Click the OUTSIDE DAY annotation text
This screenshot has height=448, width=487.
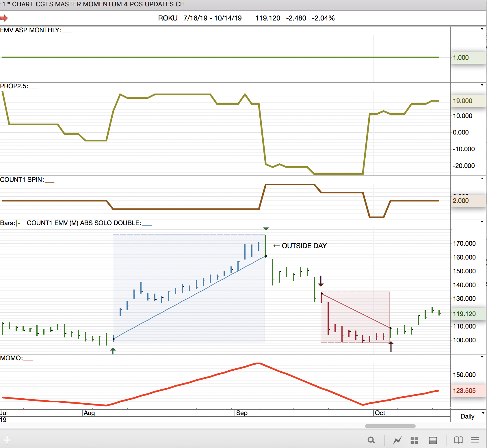tap(304, 246)
